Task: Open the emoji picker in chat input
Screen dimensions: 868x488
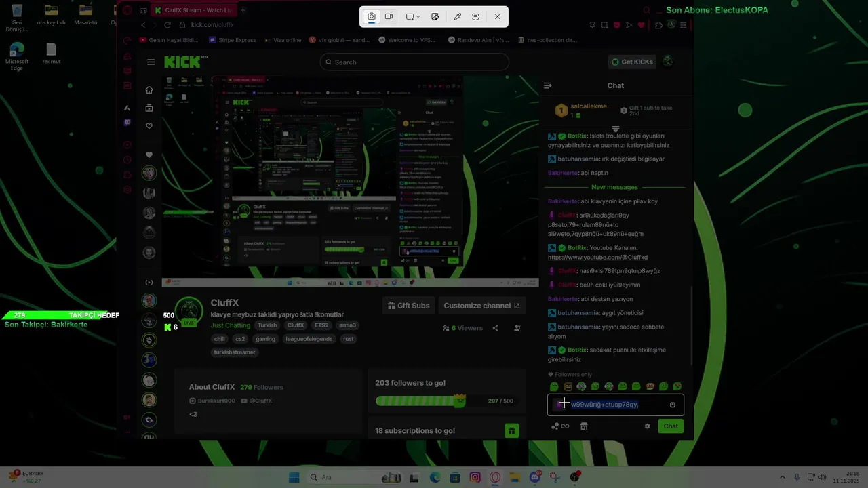Action: click(x=673, y=405)
